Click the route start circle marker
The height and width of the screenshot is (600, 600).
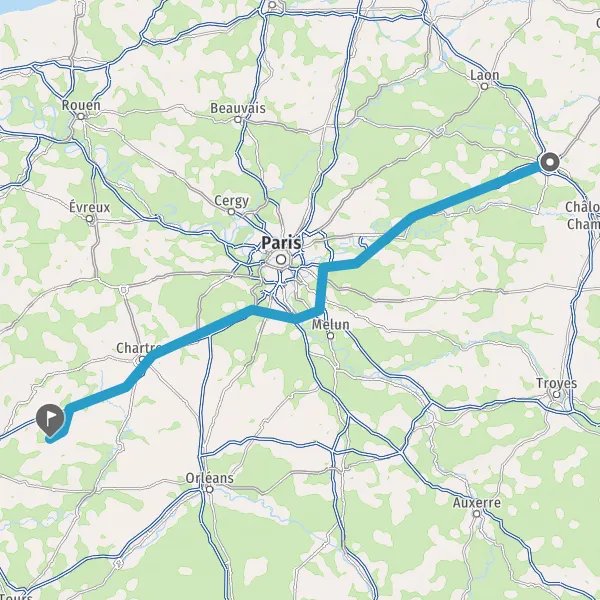click(x=549, y=162)
